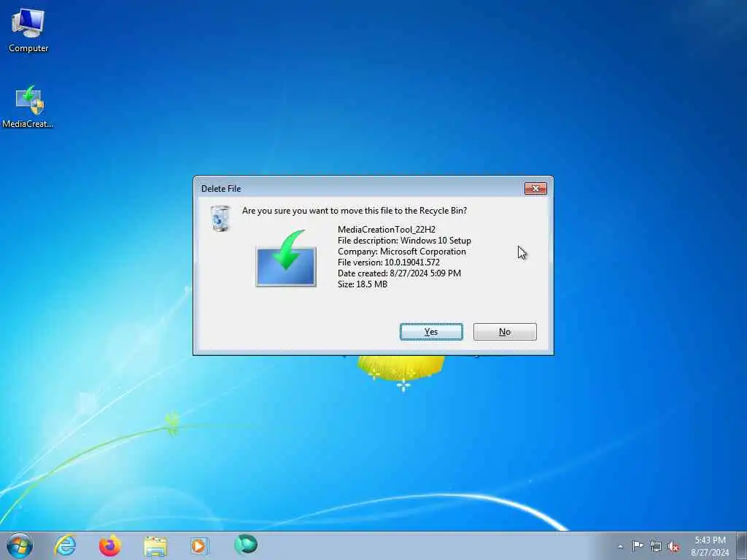The width and height of the screenshot is (747, 560).
Task: Open the Action Center flag icon
Action: click(638, 546)
